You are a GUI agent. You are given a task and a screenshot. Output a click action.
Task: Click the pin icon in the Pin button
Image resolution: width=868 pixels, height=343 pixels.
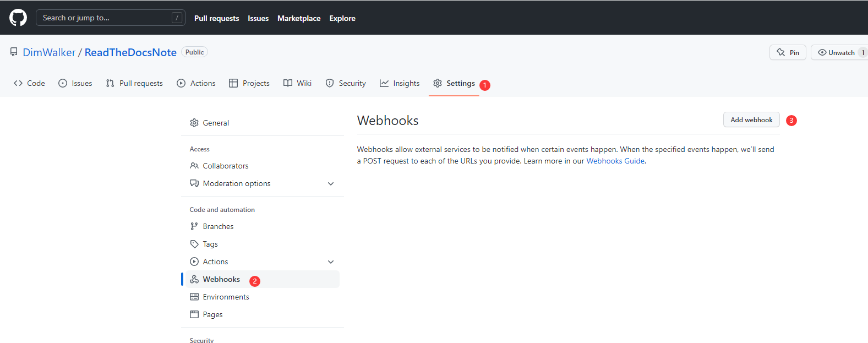[781, 52]
